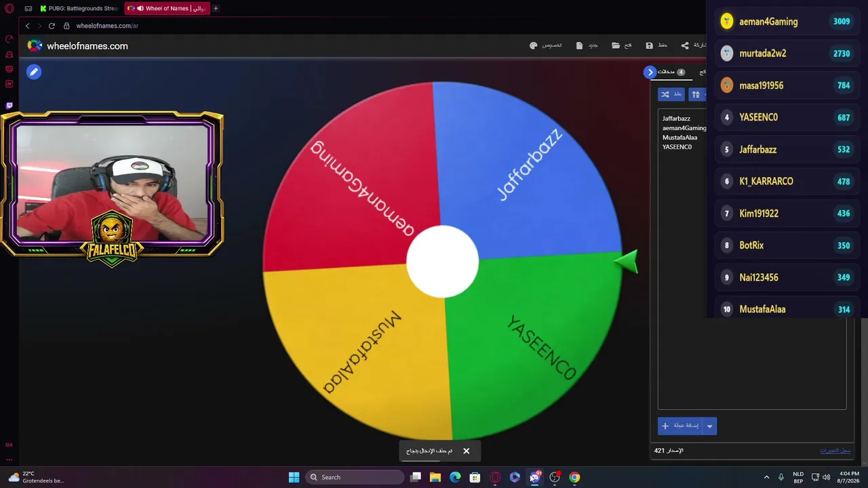Image resolution: width=868 pixels, height=488 pixels.
Task: Open a saved wheel via folder icon
Action: (621, 45)
